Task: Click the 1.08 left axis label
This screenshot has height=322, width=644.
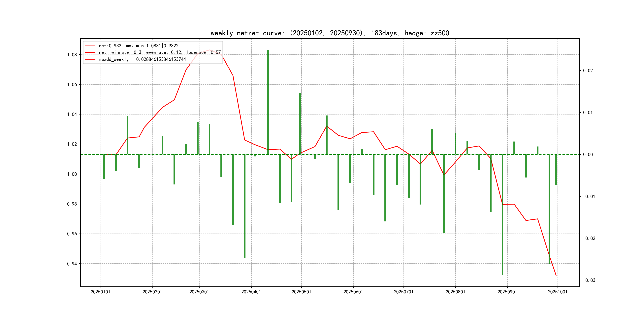Action: point(72,55)
